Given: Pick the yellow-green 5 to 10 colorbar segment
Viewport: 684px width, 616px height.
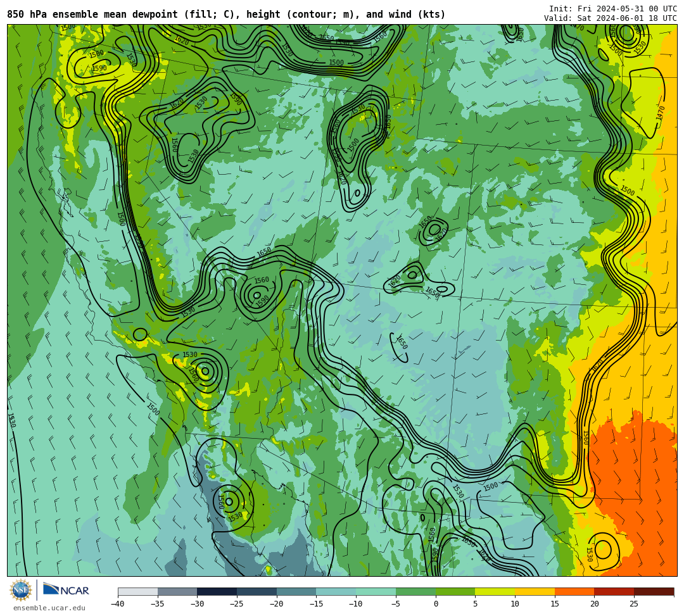Looking at the screenshot, I should 495,591.
